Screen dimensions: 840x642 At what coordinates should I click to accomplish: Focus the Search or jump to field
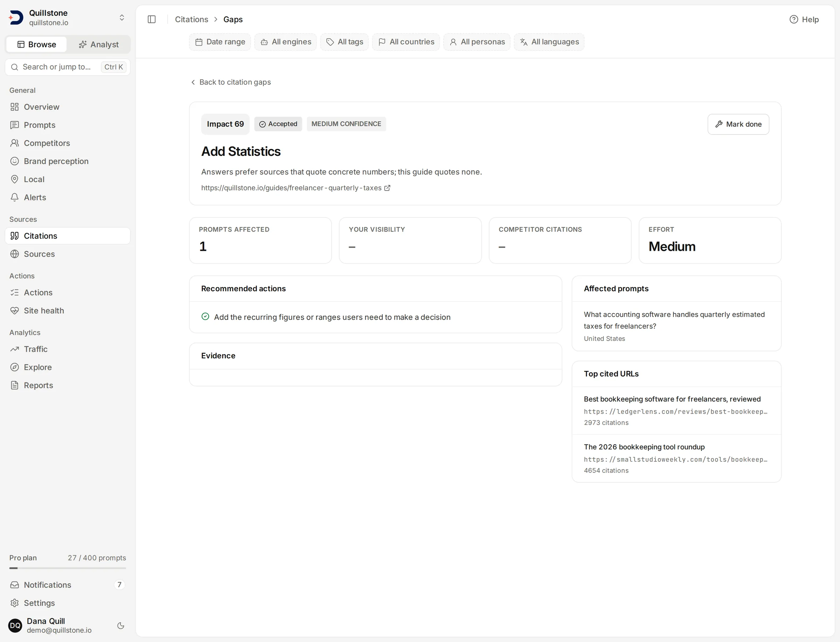click(x=68, y=67)
